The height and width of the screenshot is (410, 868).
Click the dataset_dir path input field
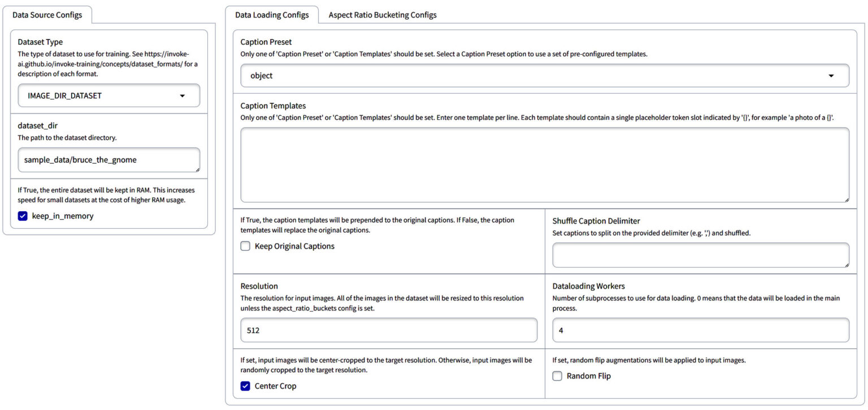click(x=109, y=160)
